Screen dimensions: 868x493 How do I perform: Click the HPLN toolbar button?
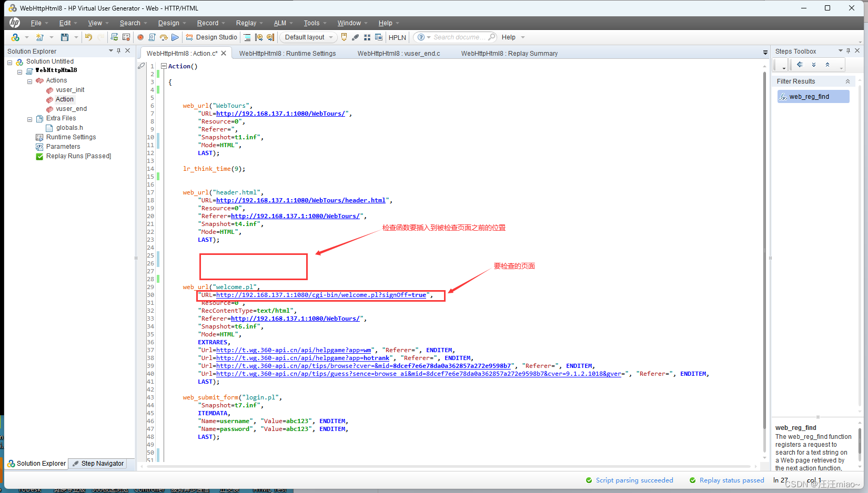point(397,37)
